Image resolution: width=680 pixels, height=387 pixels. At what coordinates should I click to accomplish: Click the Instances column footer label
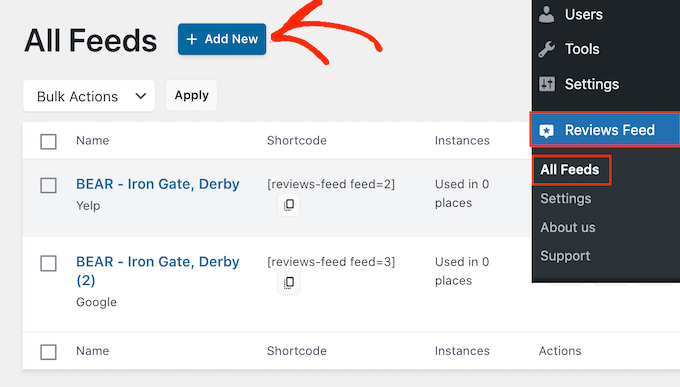pos(462,351)
